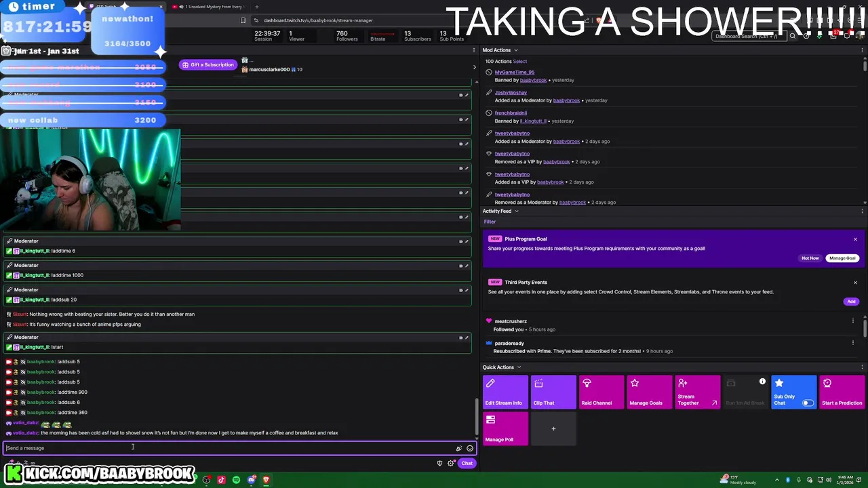The image size is (868, 488).
Task: Click Add in Third Party Events
Action: (x=851, y=302)
